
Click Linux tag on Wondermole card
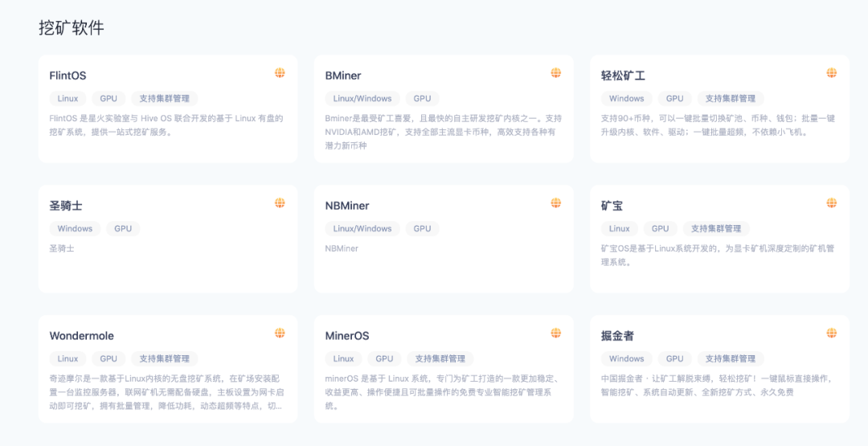point(68,358)
